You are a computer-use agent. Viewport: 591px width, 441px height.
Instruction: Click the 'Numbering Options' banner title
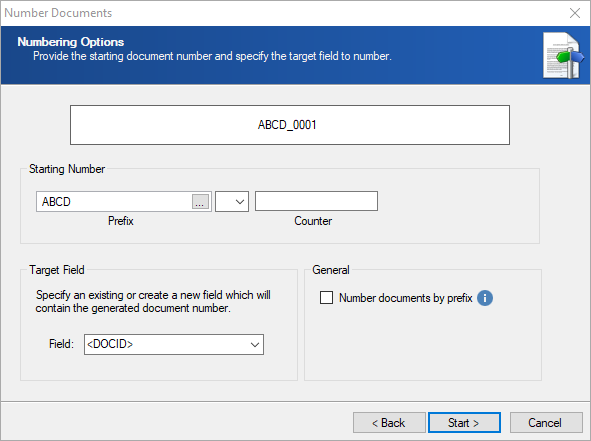click(x=71, y=42)
